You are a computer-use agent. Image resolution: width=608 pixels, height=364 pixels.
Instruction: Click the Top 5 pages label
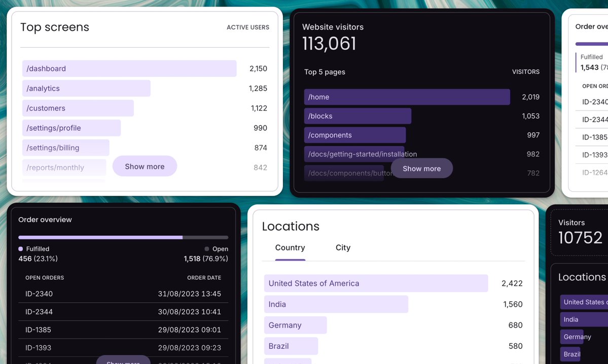(325, 71)
